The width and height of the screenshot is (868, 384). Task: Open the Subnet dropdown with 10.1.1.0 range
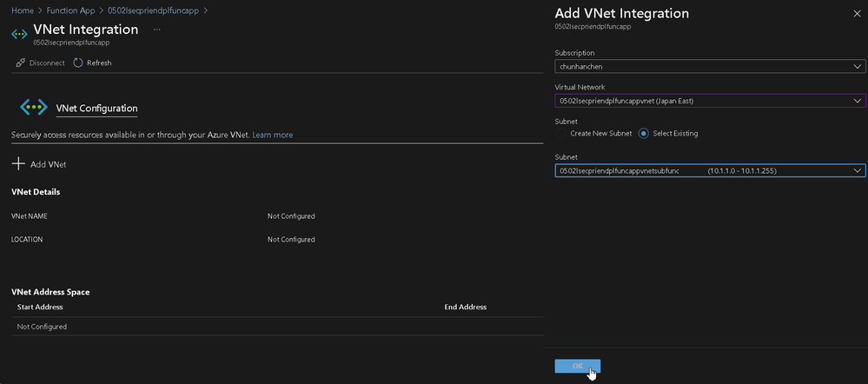coord(710,171)
